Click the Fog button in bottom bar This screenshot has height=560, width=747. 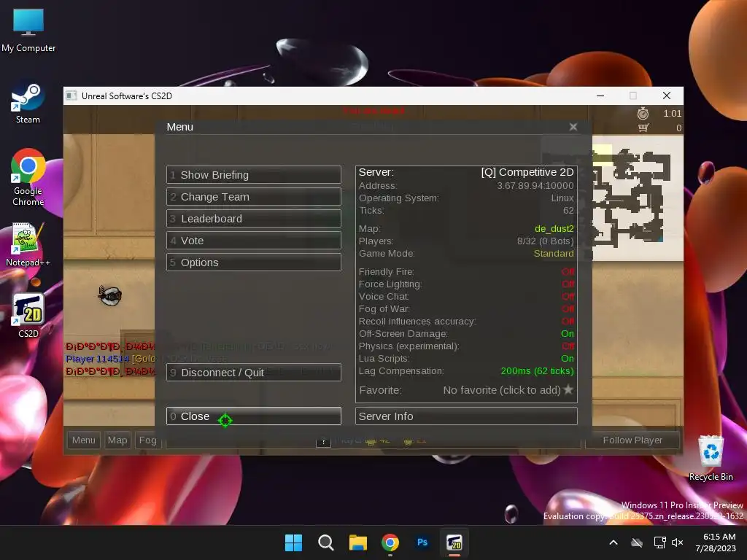click(147, 440)
